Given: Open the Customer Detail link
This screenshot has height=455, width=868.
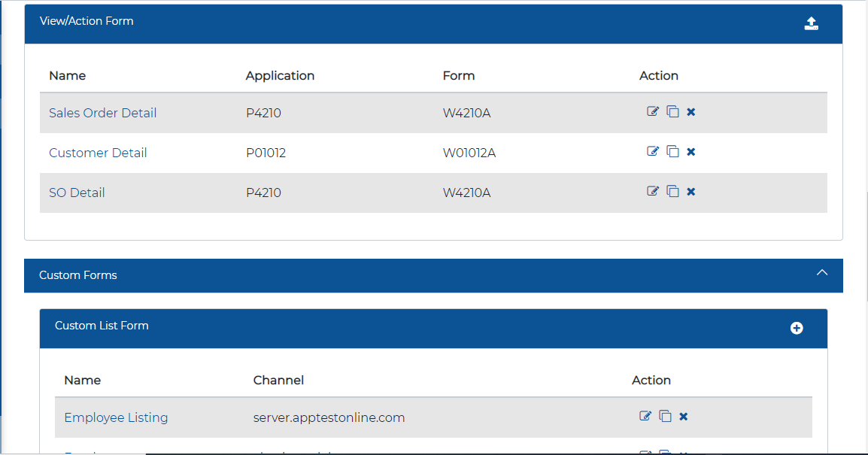Looking at the screenshot, I should (98, 153).
